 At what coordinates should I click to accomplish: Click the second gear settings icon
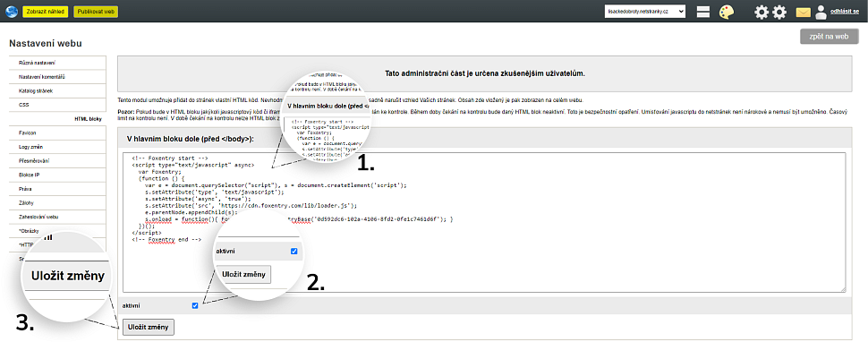pyautogui.click(x=779, y=12)
